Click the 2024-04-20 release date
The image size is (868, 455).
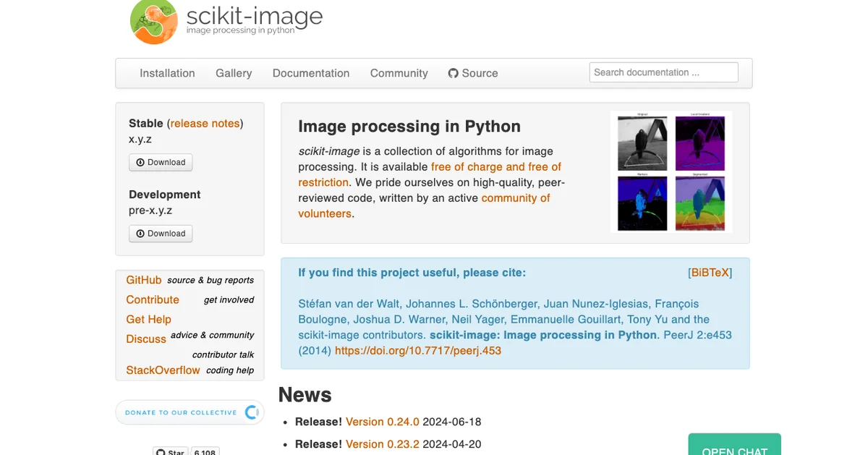click(452, 444)
